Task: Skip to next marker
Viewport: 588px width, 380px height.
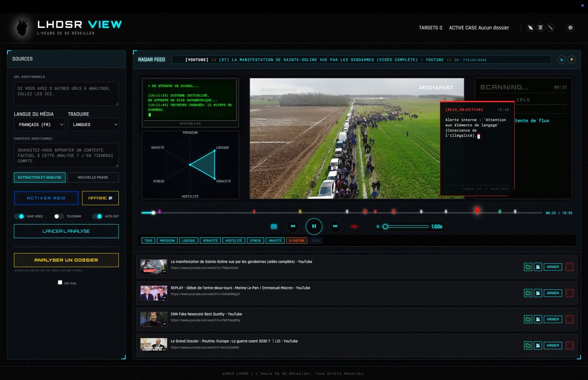Action: [x=335, y=226]
